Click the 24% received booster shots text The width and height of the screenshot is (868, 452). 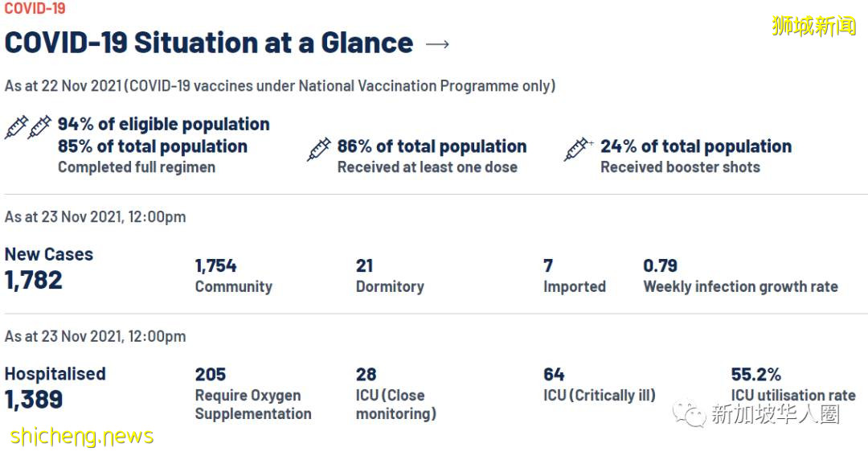click(x=695, y=147)
